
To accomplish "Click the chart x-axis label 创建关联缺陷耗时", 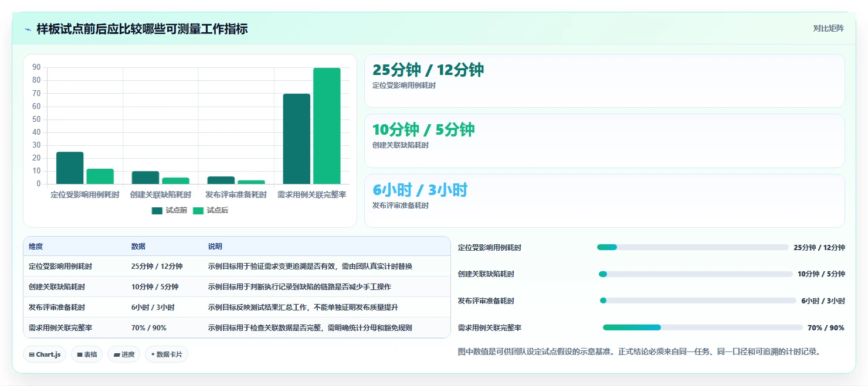I will point(161,194).
